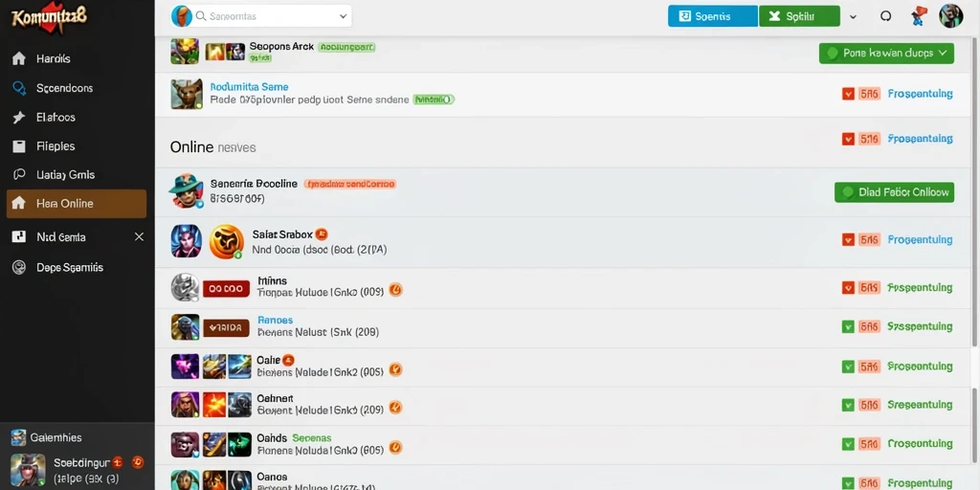Close the Nid Cemla sidebar item

click(x=139, y=237)
